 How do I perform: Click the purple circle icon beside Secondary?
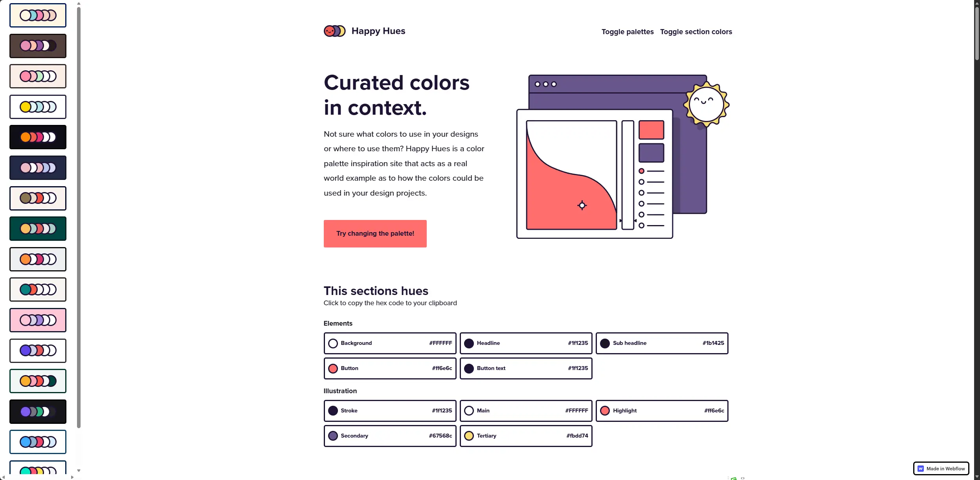pos(333,436)
